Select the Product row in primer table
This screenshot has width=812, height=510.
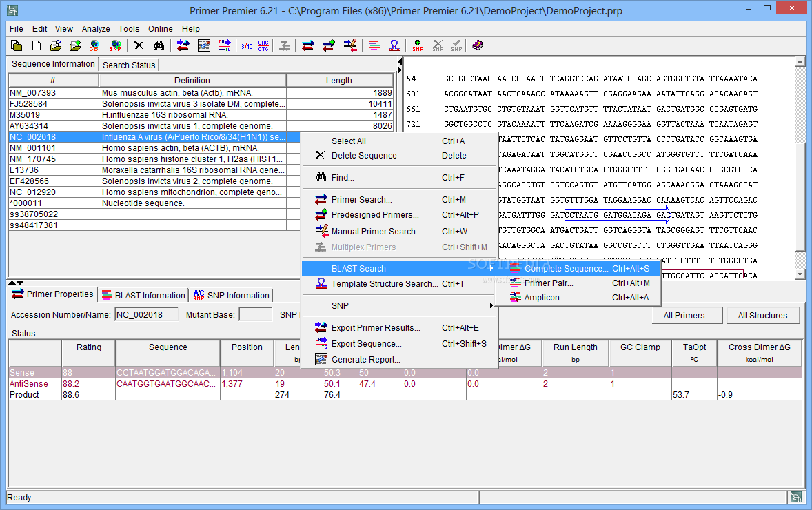click(405, 394)
